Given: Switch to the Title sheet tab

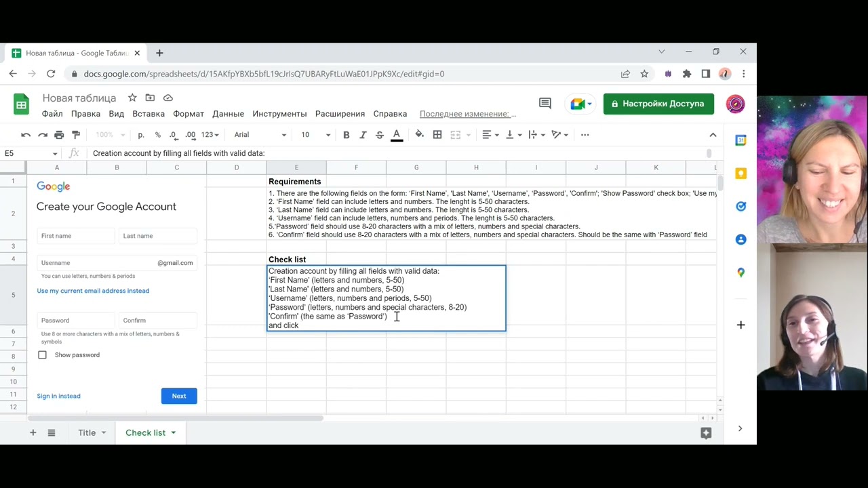Looking at the screenshot, I should point(87,432).
